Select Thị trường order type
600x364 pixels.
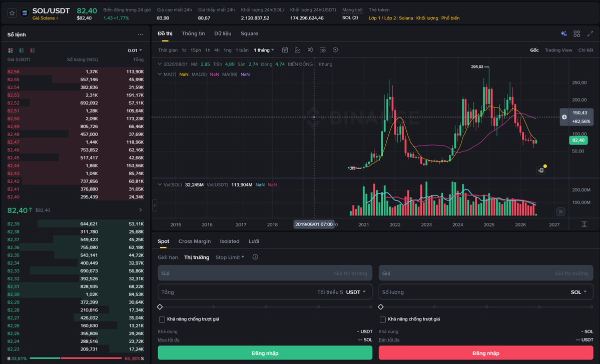[197, 257]
